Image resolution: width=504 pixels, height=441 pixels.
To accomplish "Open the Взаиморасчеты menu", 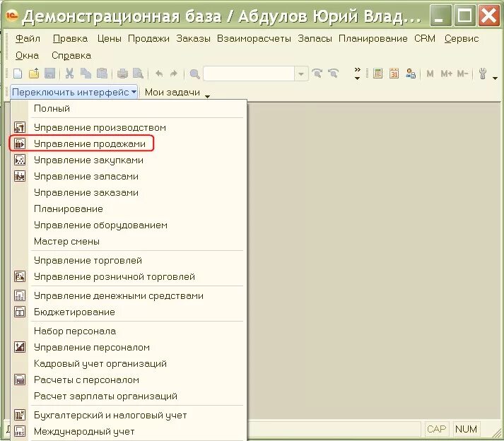I will point(254,39).
